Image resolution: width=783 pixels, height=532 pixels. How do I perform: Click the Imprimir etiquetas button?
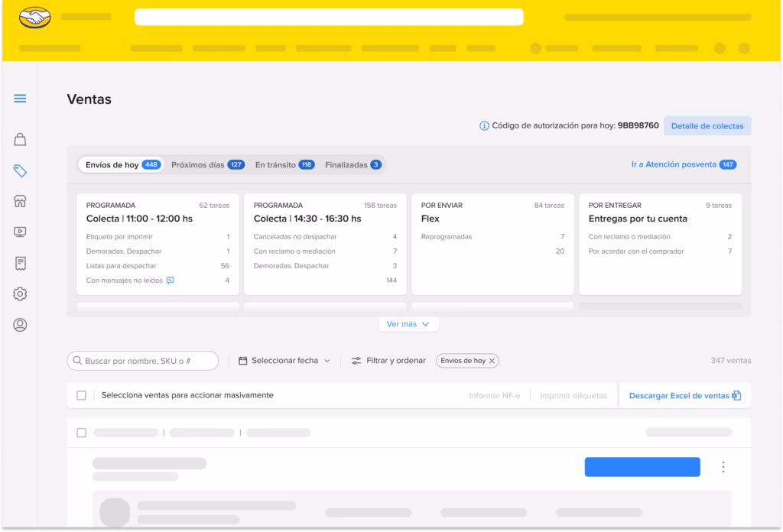point(573,396)
